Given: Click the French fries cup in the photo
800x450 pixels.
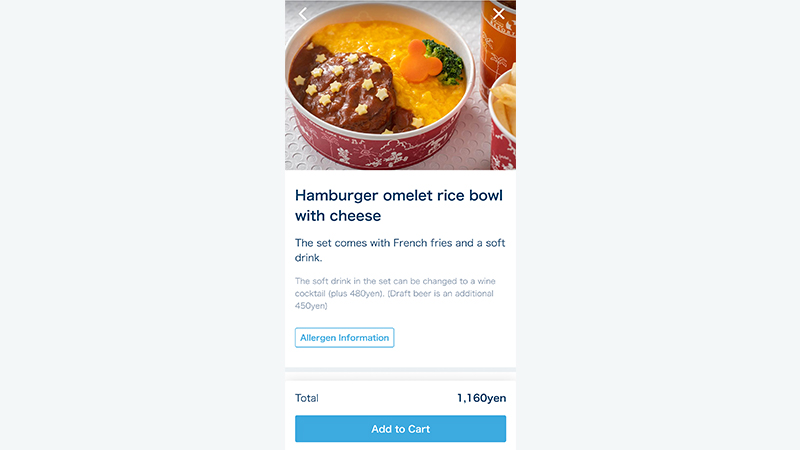Looking at the screenshot, I should [502, 115].
